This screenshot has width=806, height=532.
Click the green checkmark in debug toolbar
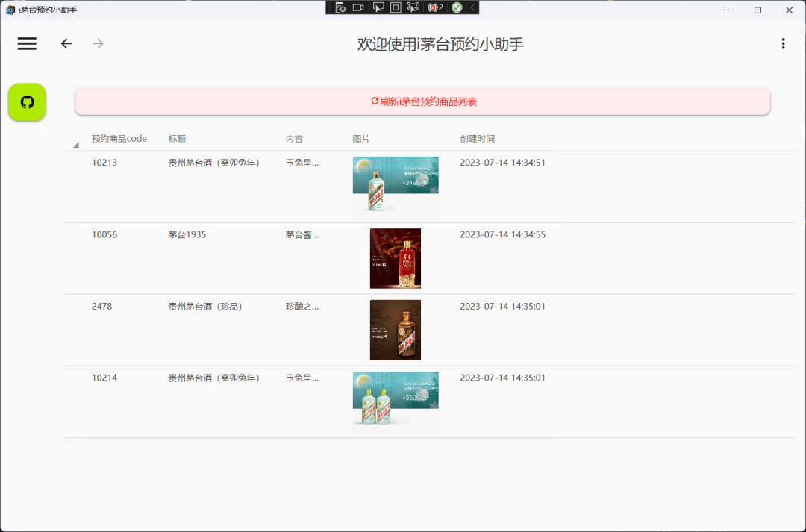coord(457,7)
